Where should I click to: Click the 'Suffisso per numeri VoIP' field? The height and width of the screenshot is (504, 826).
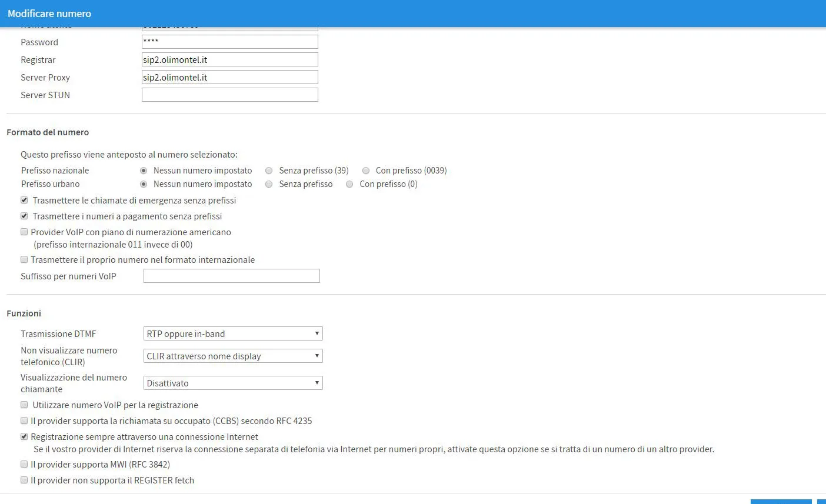231,276
